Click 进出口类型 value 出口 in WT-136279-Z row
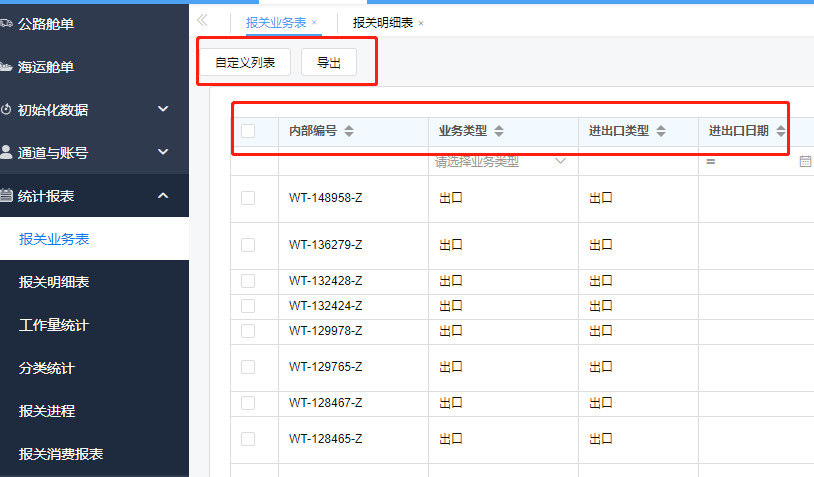Image resolution: width=814 pixels, height=477 pixels. click(x=601, y=244)
